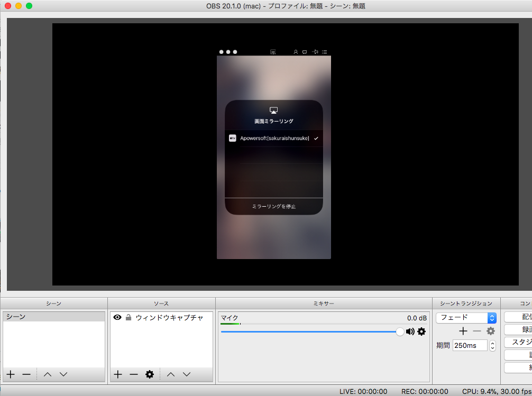Screen dimensions: 532x396
Task: Remove the scene transition
Action: (x=477, y=331)
